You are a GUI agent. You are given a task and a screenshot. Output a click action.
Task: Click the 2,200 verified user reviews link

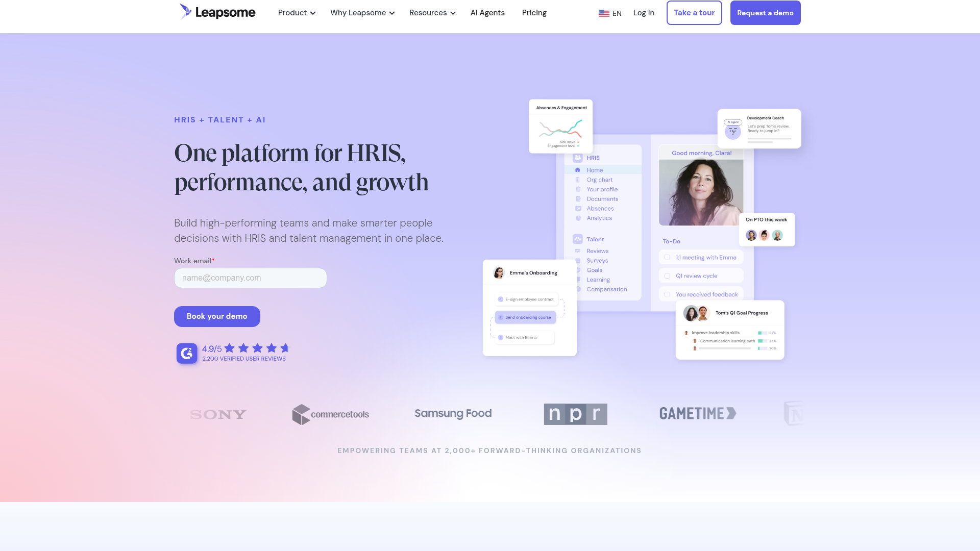click(244, 359)
